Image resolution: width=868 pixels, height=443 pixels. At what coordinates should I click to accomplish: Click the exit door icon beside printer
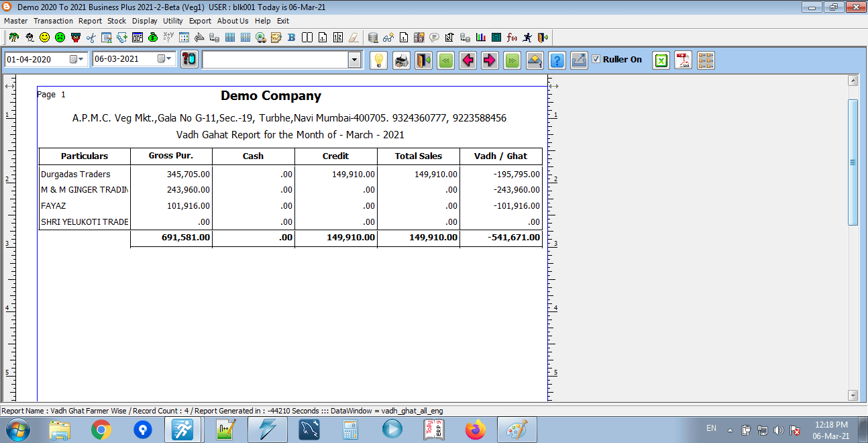point(423,60)
